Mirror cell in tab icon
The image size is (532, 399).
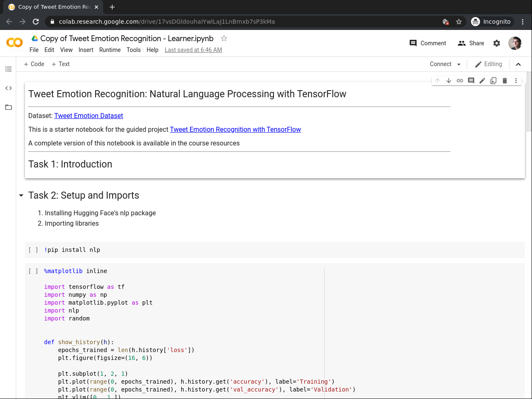493,81
